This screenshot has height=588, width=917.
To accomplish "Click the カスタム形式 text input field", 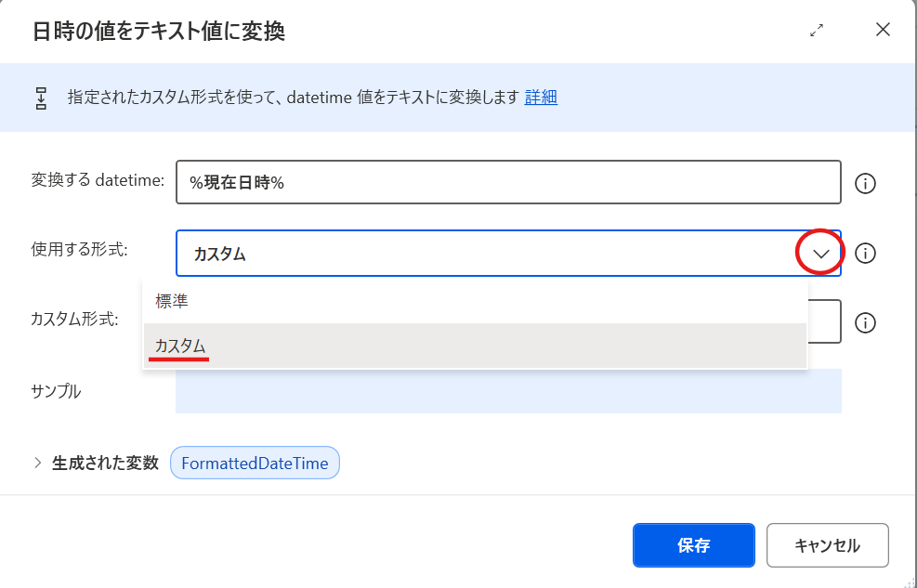I will (827, 321).
